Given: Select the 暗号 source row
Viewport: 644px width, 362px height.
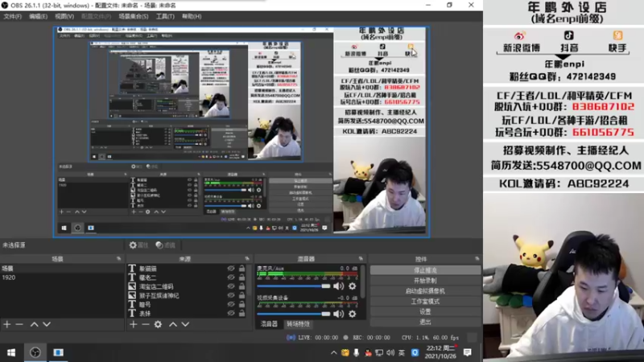Looking at the screenshot, I should tap(187, 304).
